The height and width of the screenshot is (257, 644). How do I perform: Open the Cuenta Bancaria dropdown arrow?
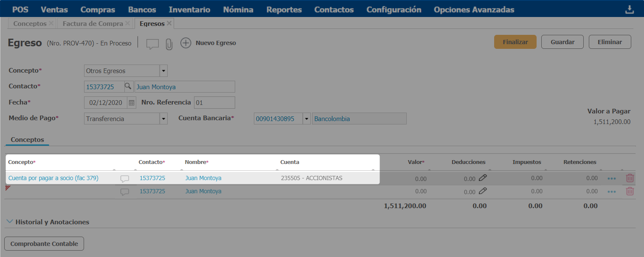(307, 119)
